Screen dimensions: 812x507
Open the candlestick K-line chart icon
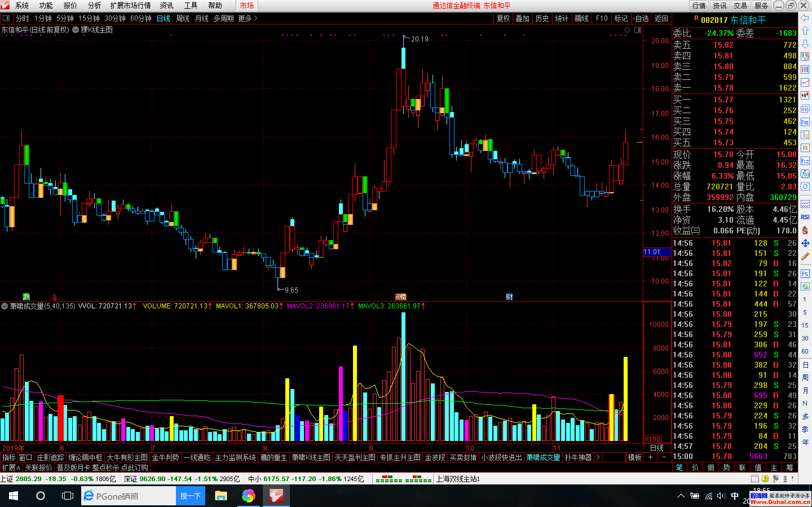805,96
